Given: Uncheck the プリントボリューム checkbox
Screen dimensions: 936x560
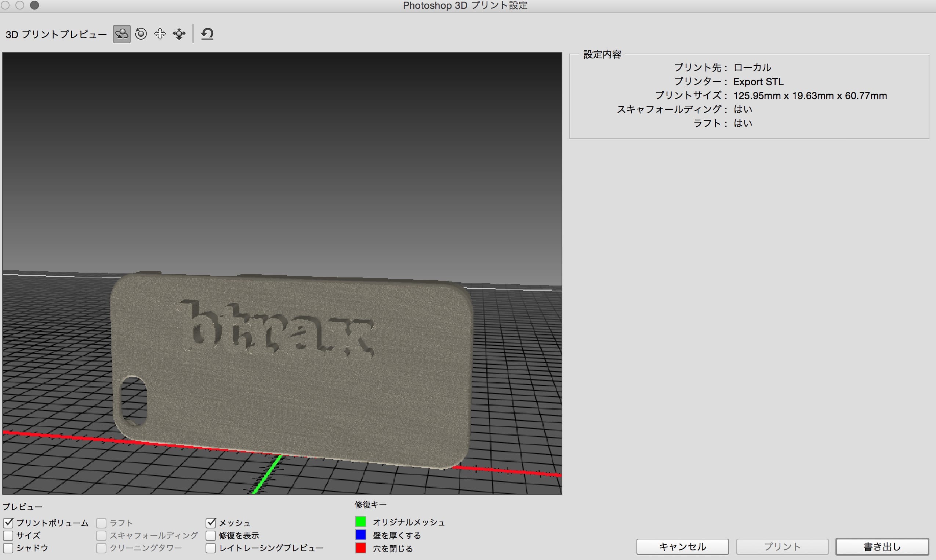Looking at the screenshot, I should [x=8, y=523].
